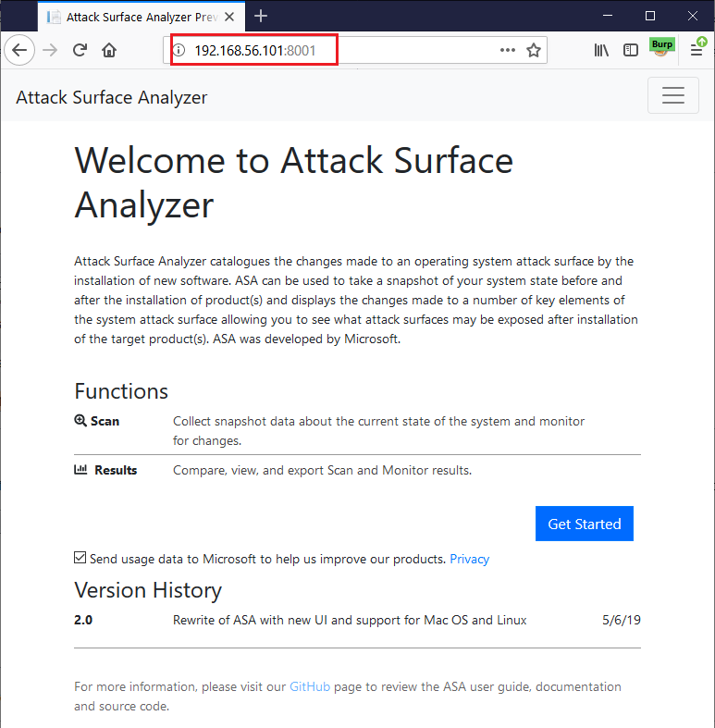Go back using the browser back arrow
The height and width of the screenshot is (728, 715).
click(x=19, y=50)
